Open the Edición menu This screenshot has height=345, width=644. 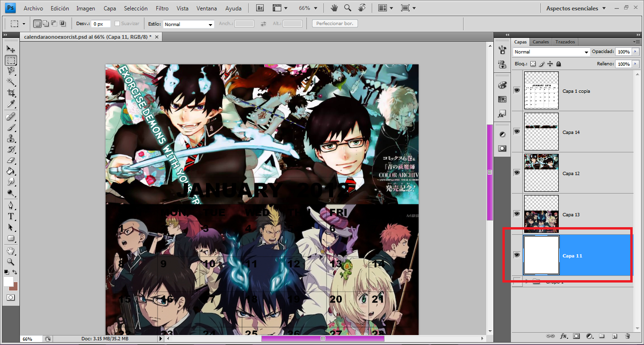point(60,9)
